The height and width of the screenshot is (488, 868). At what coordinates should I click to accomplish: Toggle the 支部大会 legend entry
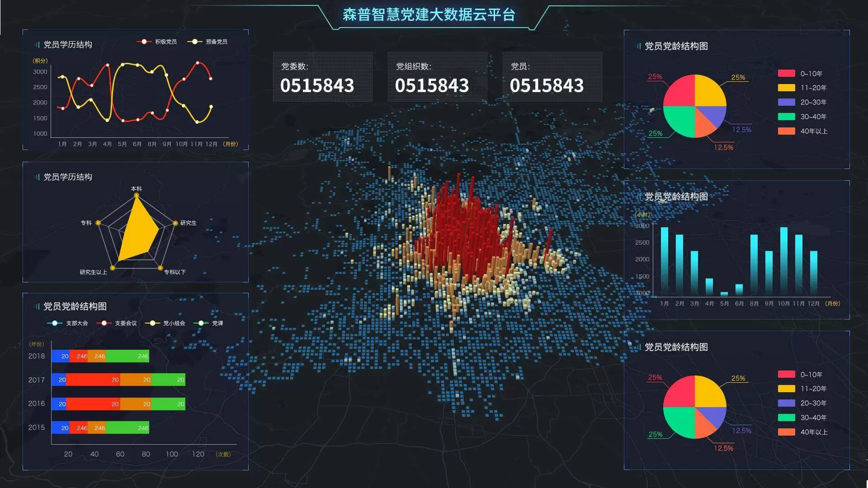pos(67,323)
